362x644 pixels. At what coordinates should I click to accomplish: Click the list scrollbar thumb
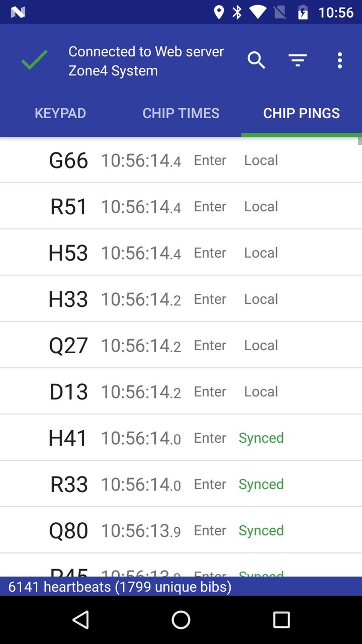click(x=359, y=141)
